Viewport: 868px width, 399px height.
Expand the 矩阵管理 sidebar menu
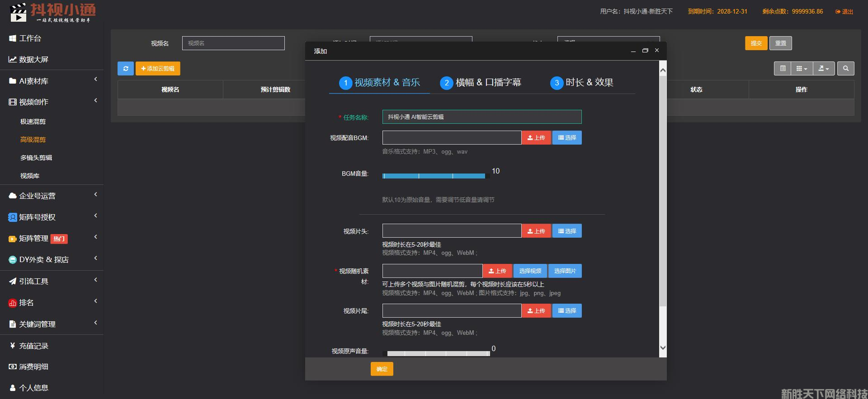click(52, 239)
